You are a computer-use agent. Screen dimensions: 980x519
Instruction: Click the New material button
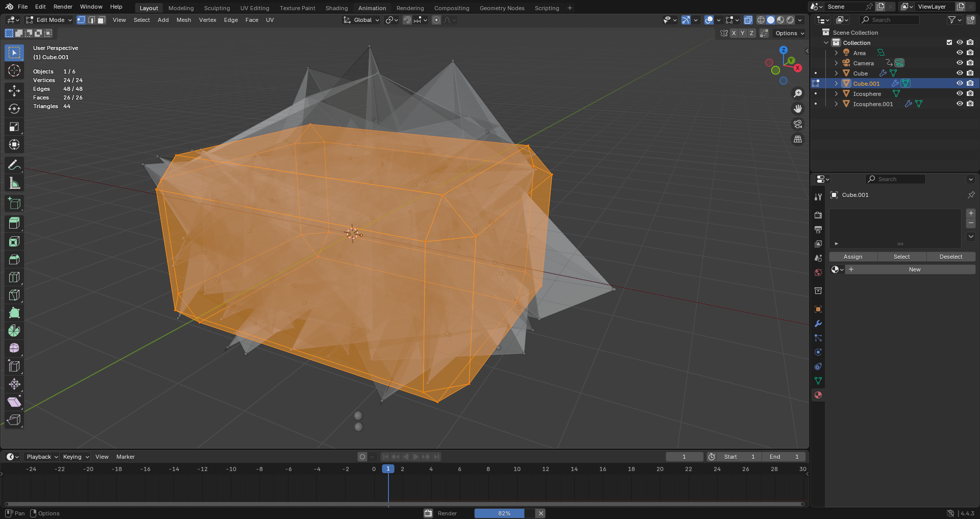[x=914, y=269]
